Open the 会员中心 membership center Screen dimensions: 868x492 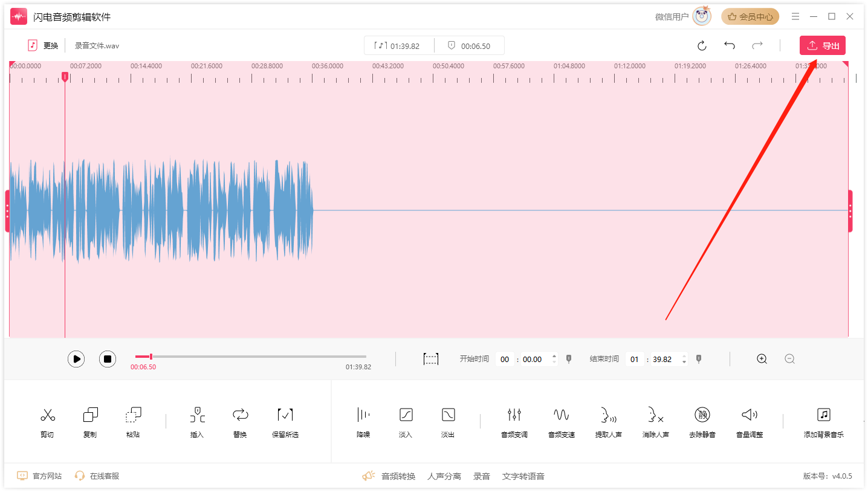[x=750, y=16]
